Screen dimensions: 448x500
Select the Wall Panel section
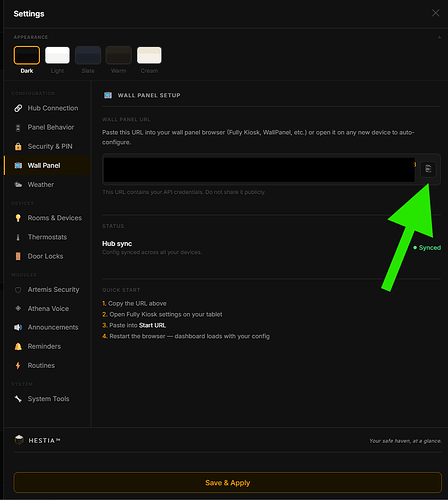47,166
